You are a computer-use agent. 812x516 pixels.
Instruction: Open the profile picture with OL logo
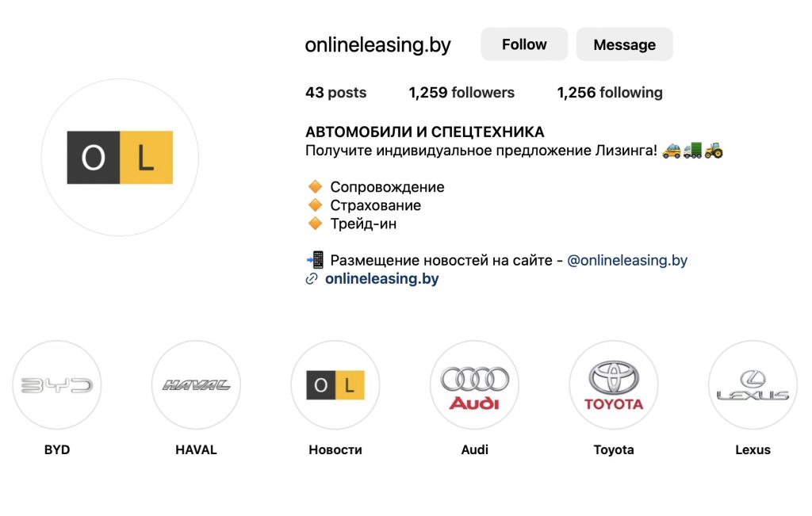pos(119,157)
